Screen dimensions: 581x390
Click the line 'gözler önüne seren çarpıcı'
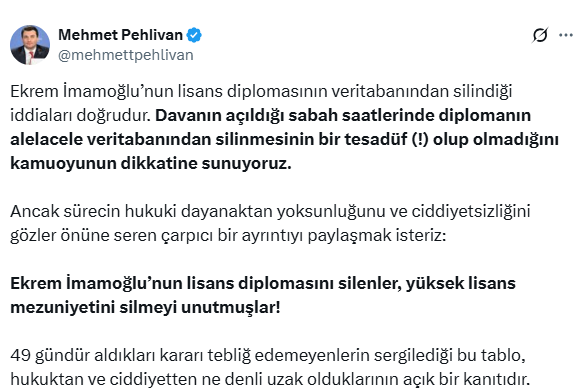[228, 236]
